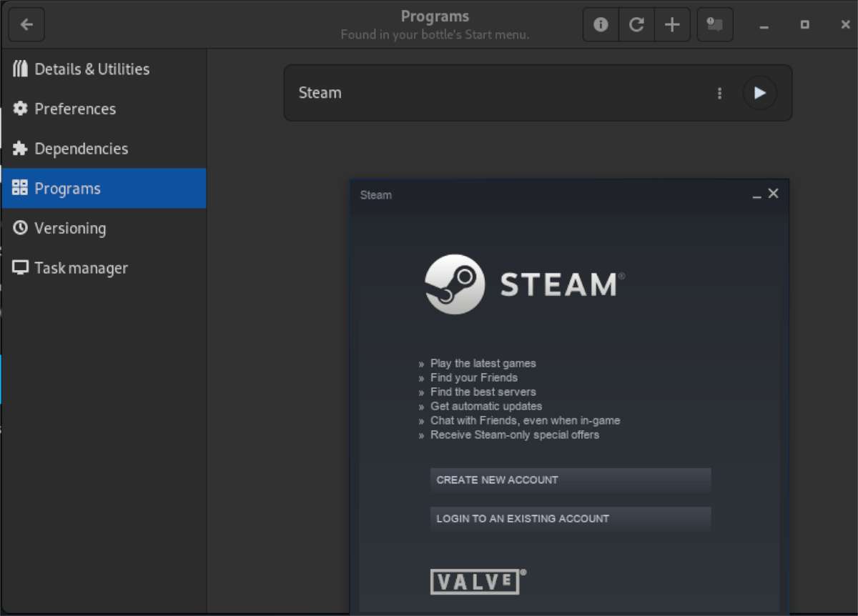Image resolution: width=858 pixels, height=616 pixels.
Task: Click the Programs header title
Action: [x=435, y=16]
